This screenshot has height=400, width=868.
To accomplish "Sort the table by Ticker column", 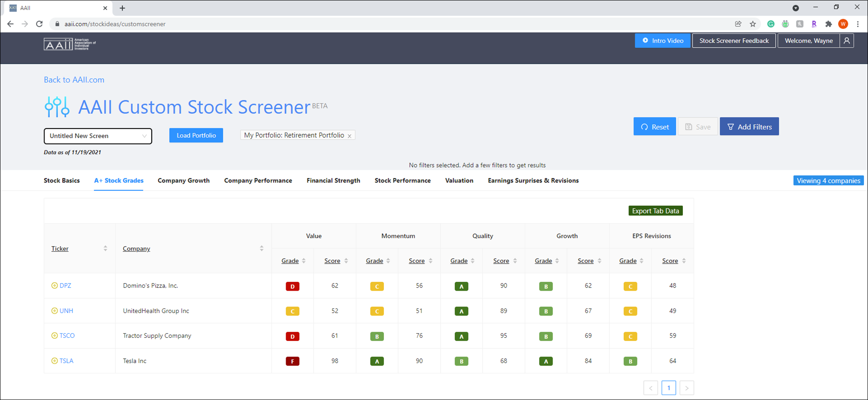I will click(105, 248).
